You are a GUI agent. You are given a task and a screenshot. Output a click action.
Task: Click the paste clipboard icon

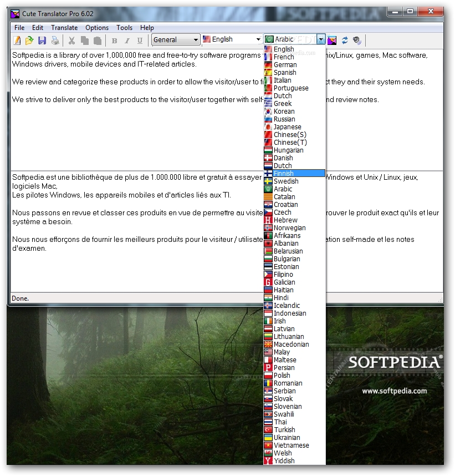(98, 40)
